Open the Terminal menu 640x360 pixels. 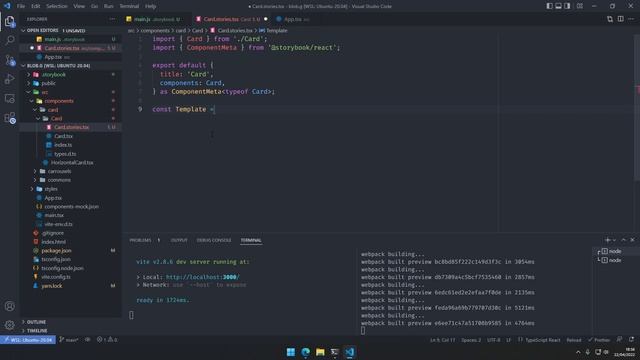[x=129, y=6]
